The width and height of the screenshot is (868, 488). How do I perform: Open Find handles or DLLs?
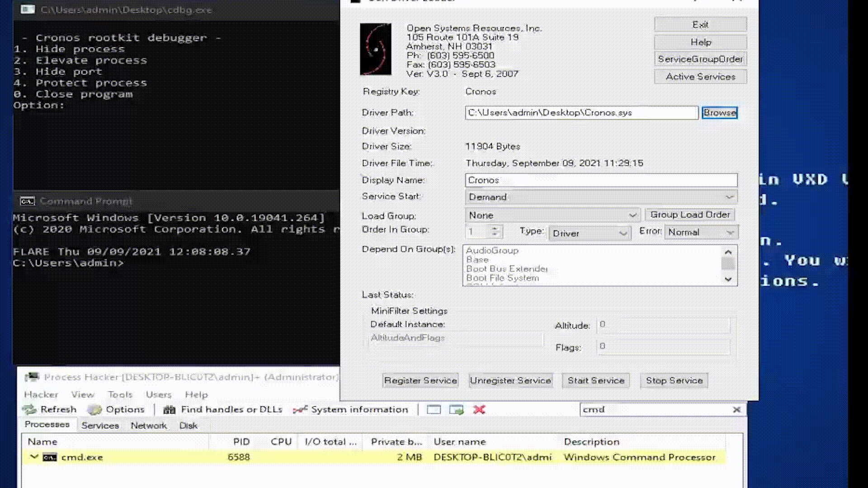223,409
